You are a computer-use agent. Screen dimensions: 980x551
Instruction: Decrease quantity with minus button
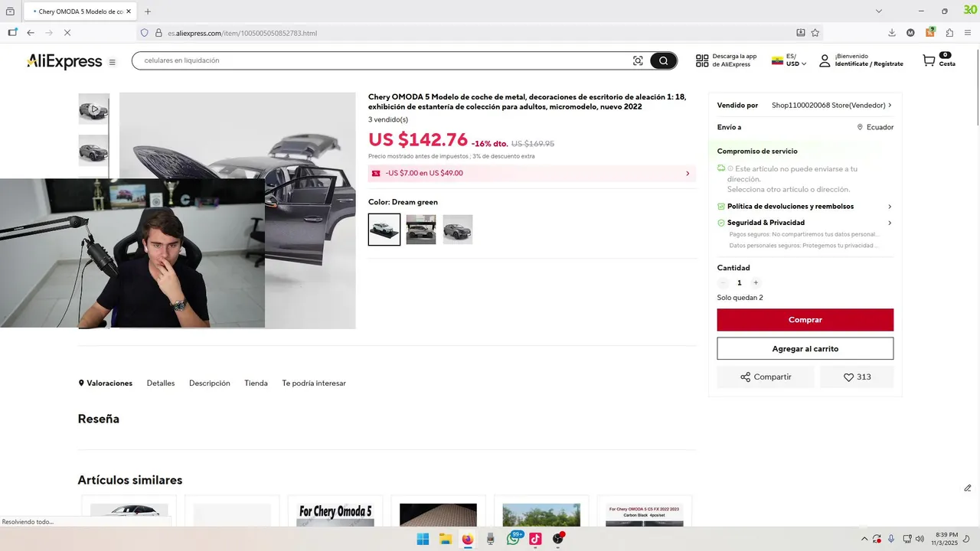723,282
